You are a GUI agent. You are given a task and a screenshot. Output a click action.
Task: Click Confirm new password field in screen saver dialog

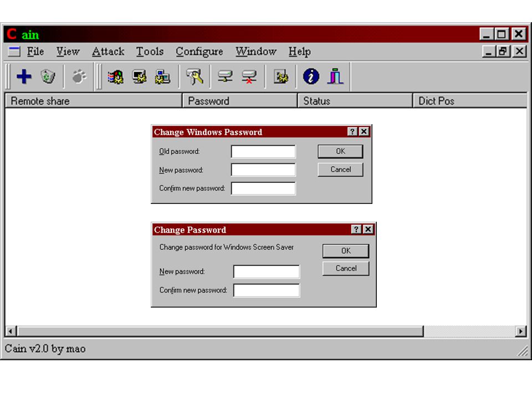[x=267, y=290]
